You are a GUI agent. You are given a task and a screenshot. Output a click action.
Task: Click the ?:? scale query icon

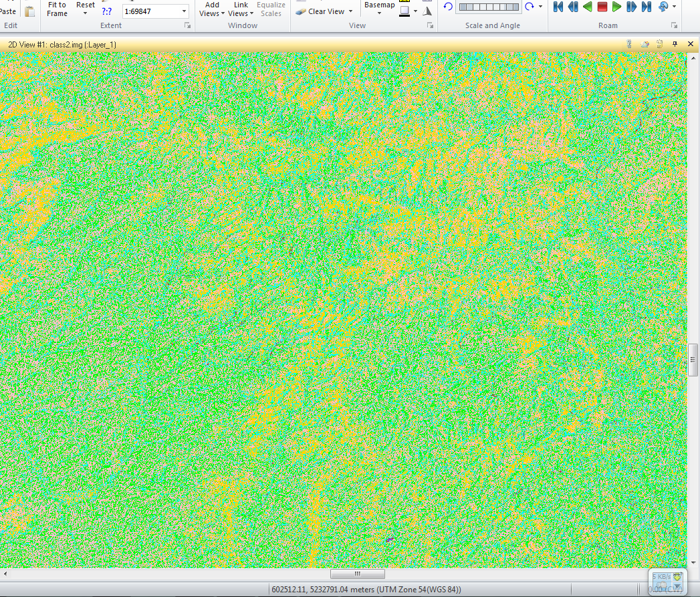(x=106, y=11)
